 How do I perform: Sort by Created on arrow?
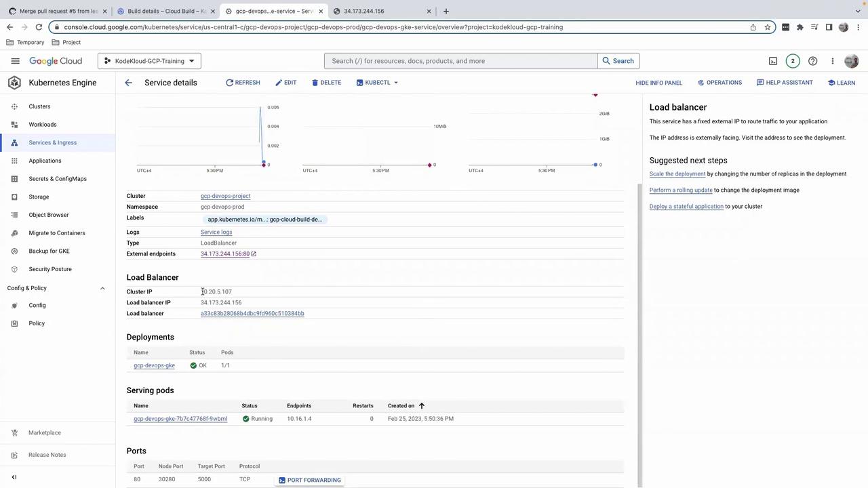tap(422, 406)
